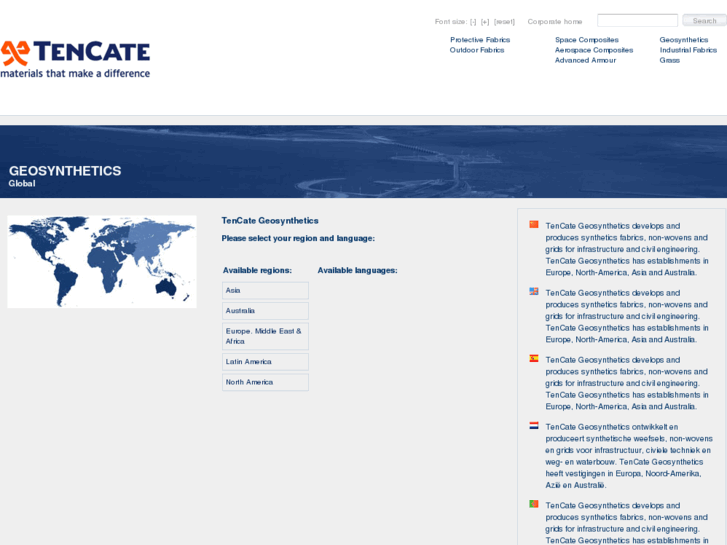The image size is (727, 545).
Task: Open Grass menu item
Action: 670,60
